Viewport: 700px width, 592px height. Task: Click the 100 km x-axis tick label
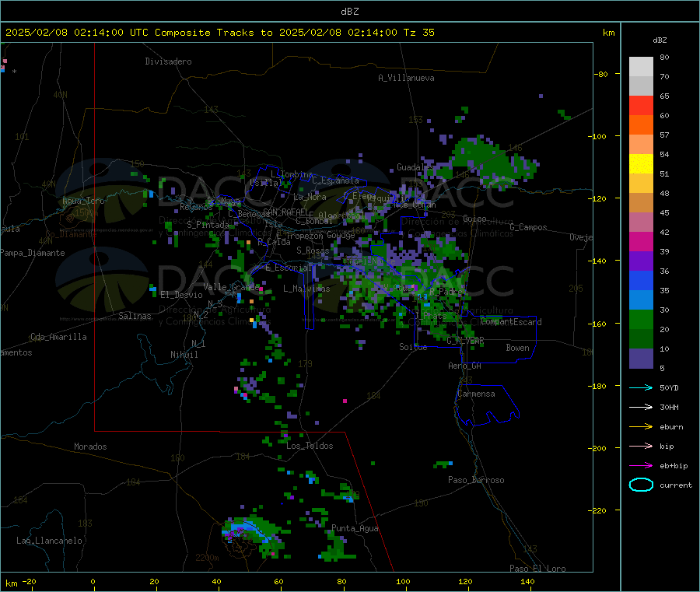click(x=403, y=581)
